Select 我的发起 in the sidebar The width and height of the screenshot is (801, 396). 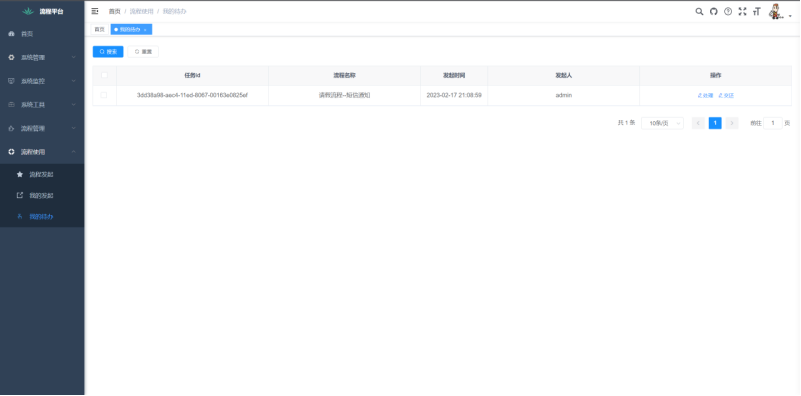click(42, 195)
